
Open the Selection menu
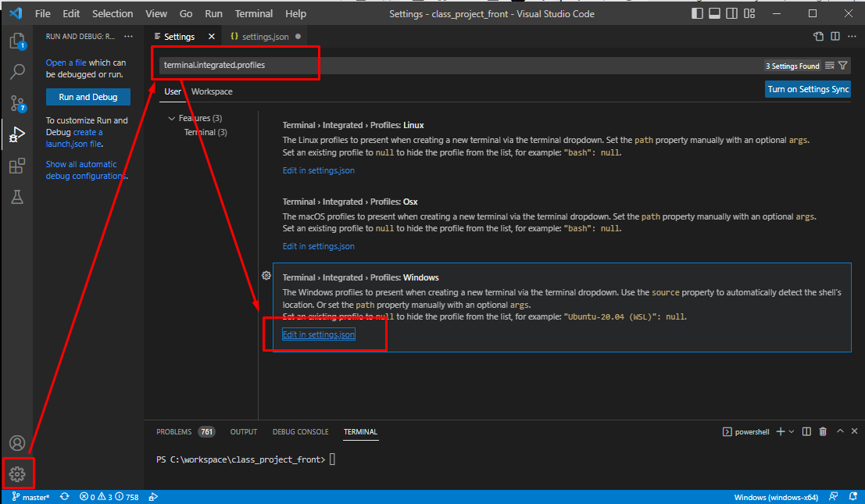click(113, 14)
